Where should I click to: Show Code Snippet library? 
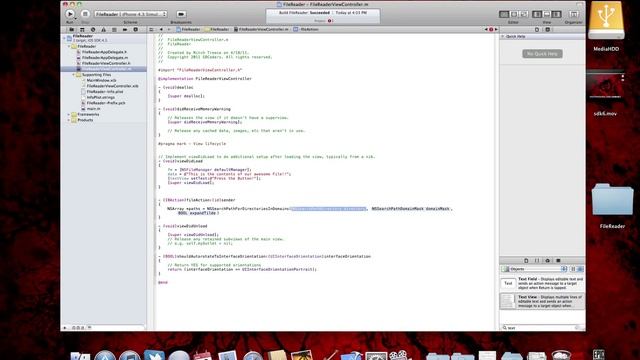point(537,260)
